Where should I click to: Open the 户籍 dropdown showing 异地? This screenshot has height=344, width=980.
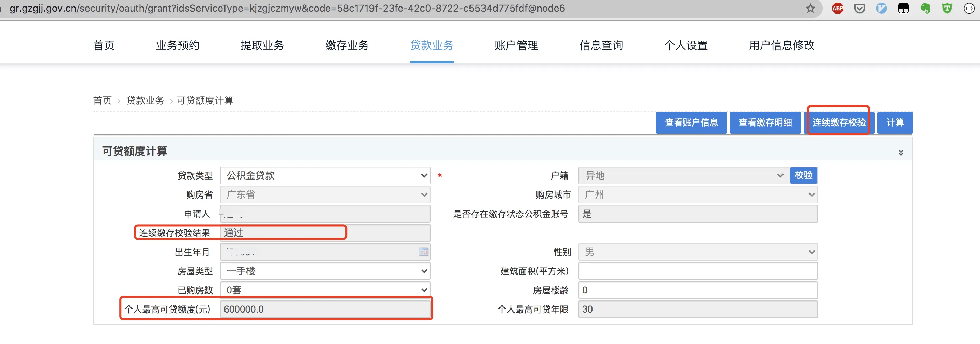tap(684, 175)
